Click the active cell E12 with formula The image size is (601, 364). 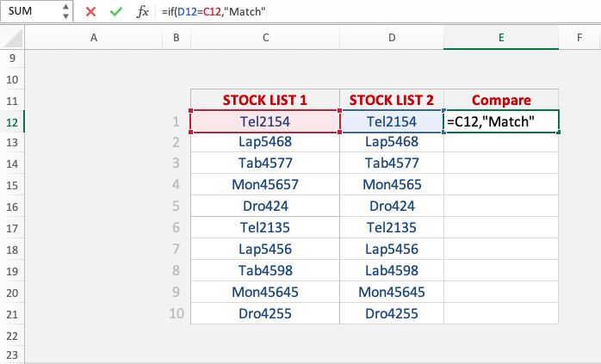pos(501,121)
